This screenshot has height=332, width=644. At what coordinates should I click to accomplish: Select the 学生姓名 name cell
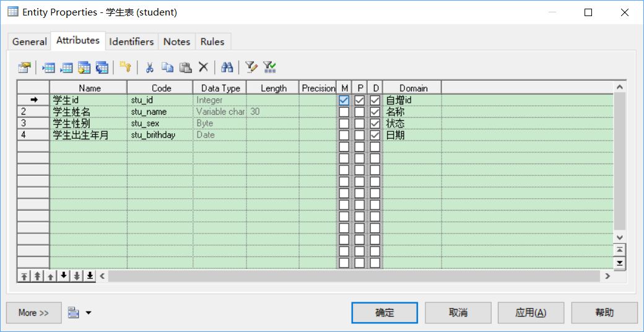[x=89, y=111]
